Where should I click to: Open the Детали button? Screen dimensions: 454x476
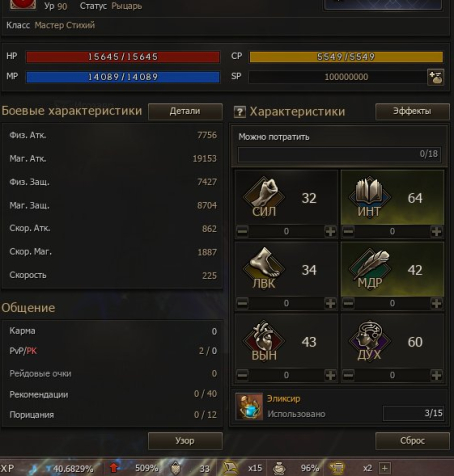(x=185, y=111)
